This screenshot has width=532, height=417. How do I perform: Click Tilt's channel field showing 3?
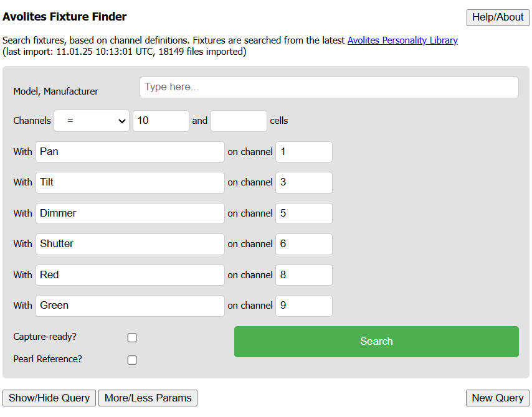click(303, 182)
